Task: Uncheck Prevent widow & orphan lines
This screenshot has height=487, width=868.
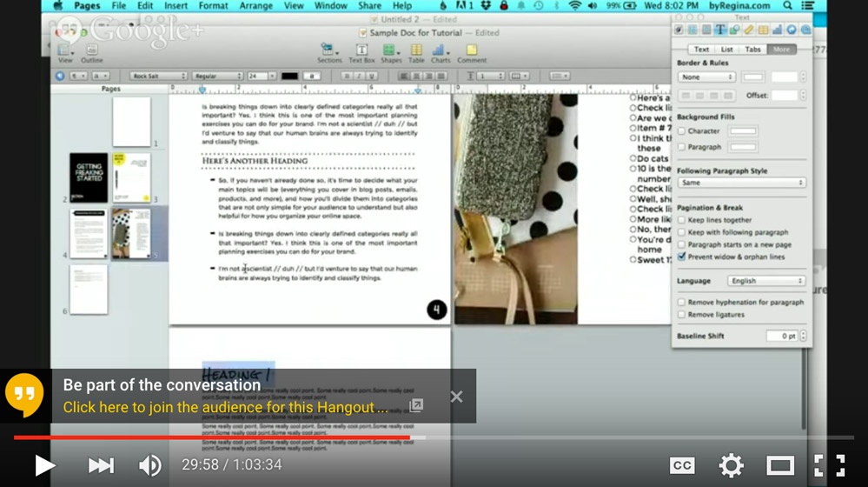Action: pyautogui.click(x=681, y=257)
